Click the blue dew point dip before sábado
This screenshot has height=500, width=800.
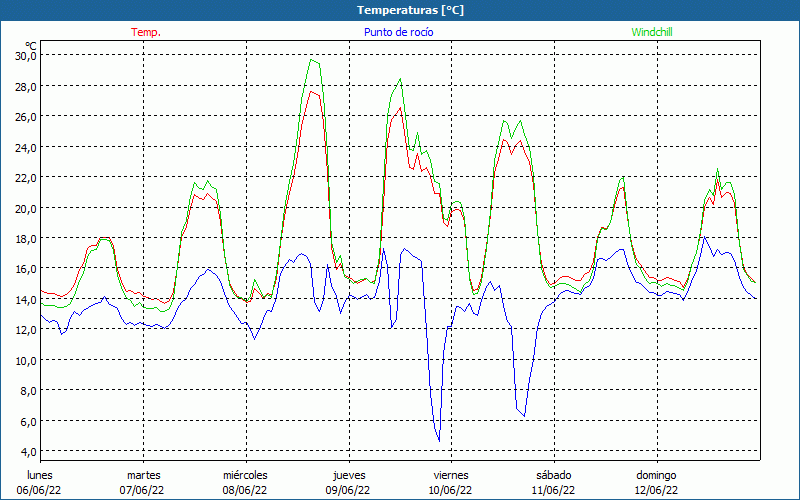click(524, 415)
